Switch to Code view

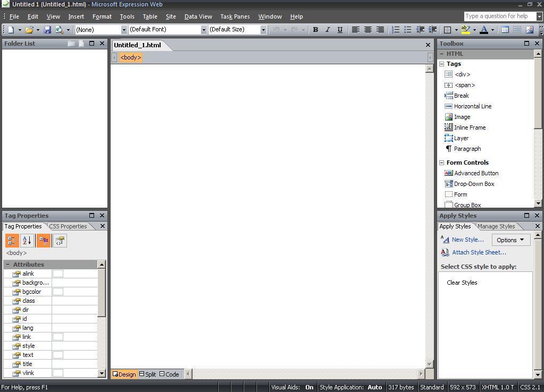coord(169,374)
